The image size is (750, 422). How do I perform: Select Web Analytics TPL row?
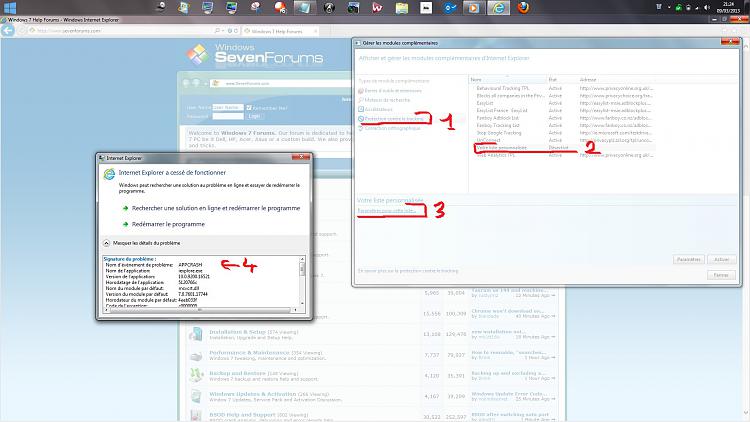click(x=564, y=155)
